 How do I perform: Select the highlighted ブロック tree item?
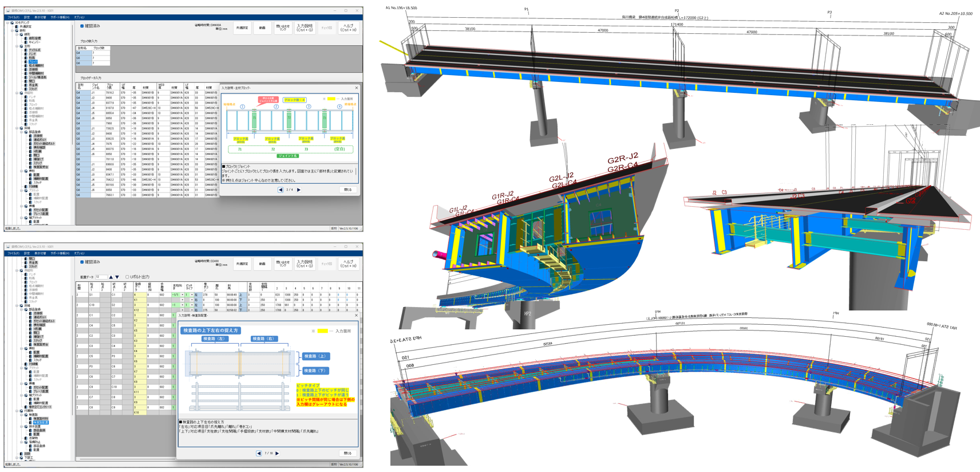33,62
